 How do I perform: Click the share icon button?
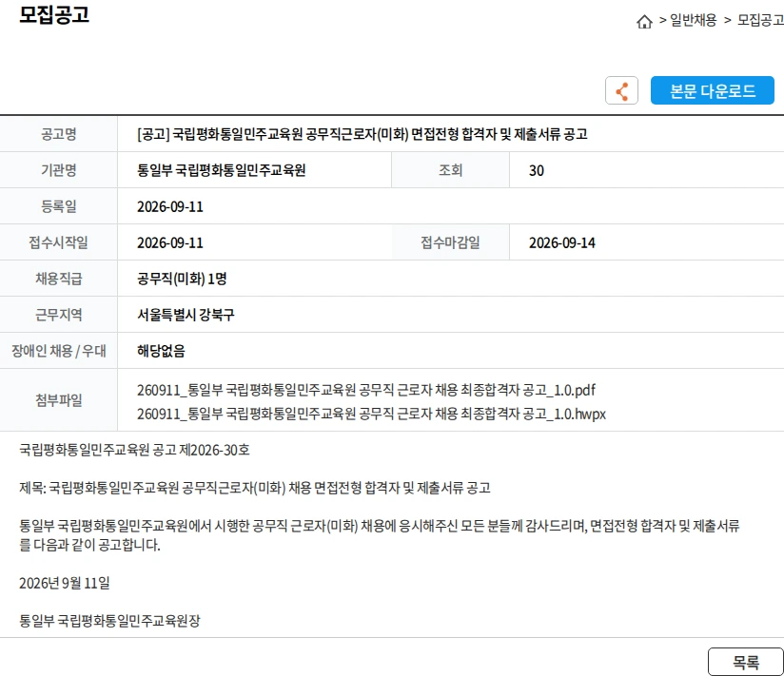621,90
